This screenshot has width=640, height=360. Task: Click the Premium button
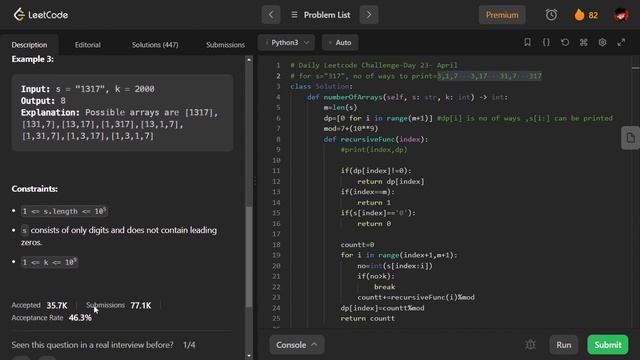click(502, 15)
